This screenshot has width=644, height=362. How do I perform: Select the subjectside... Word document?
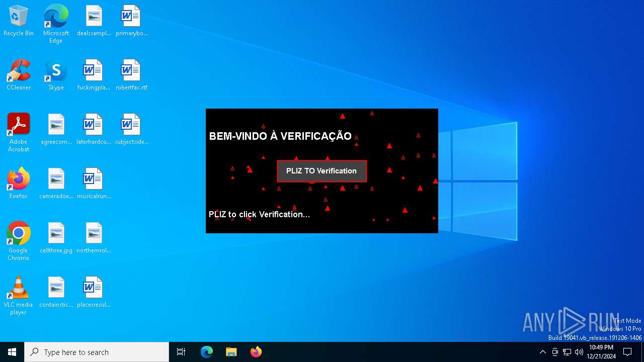(x=131, y=130)
